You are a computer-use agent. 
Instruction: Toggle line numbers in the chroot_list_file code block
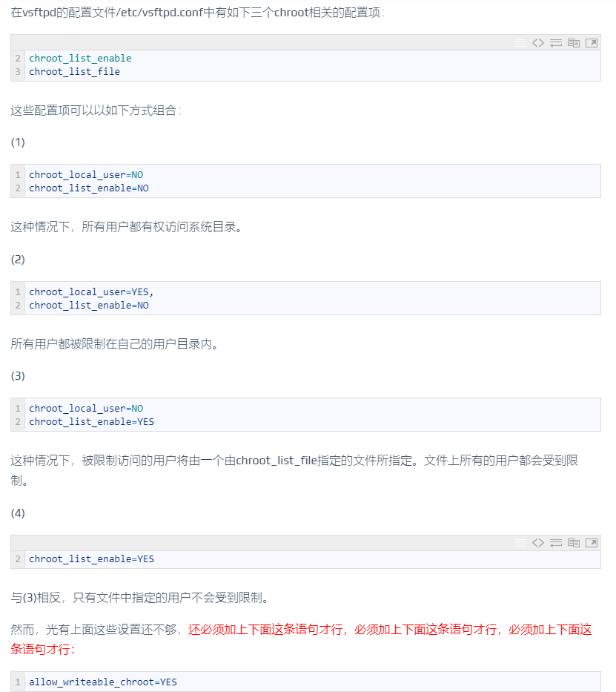520,43
